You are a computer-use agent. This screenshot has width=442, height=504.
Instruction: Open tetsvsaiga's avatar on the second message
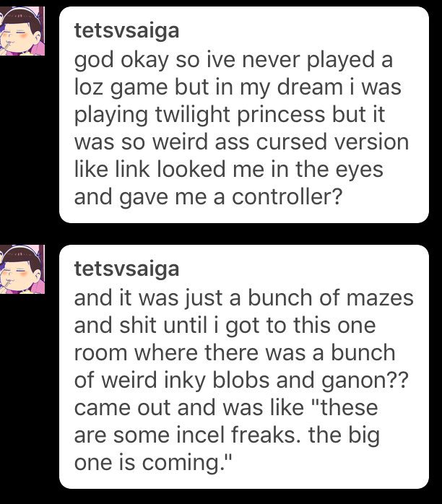[22, 269]
